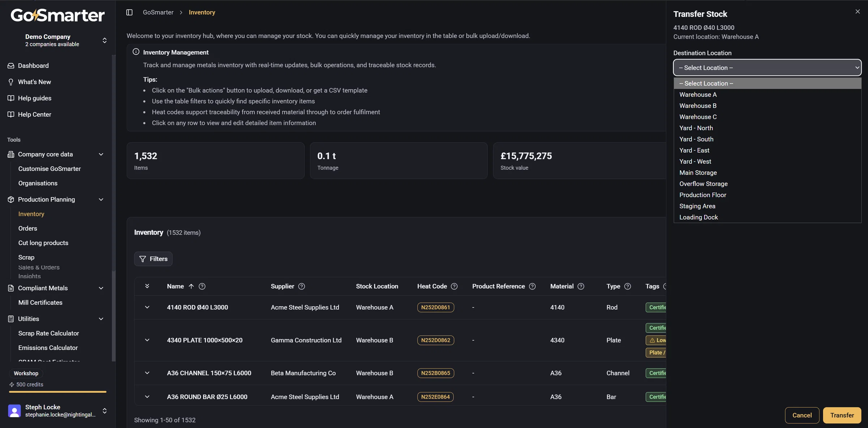This screenshot has height=428, width=868.
Task: Collapse the Company core data section
Action: [101, 154]
